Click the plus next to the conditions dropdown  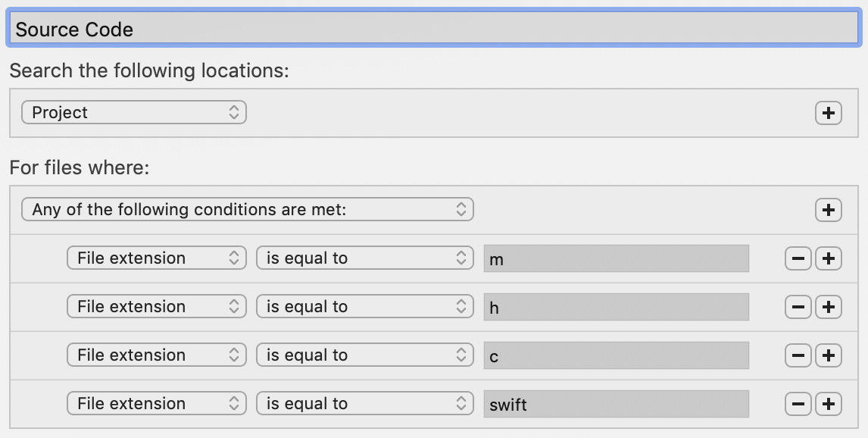[x=828, y=209]
